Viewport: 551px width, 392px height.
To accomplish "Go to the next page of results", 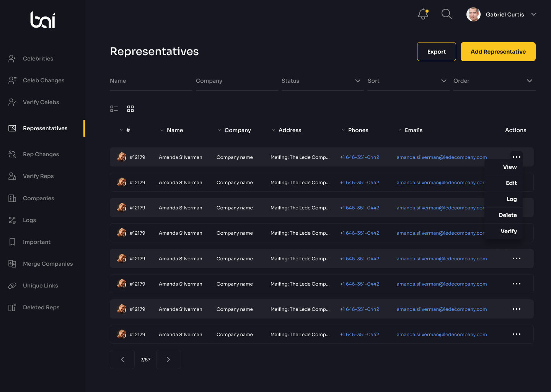I will [168, 359].
